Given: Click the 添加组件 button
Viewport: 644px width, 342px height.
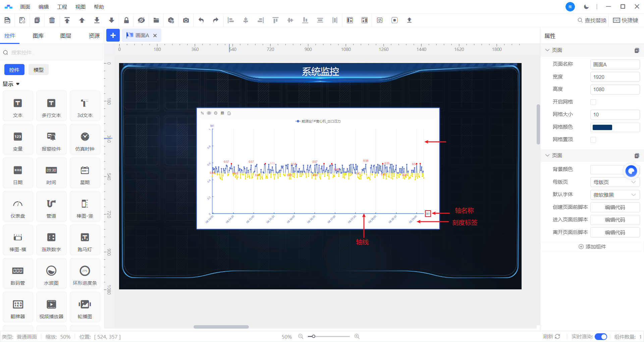Looking at the screenshot, I should tap(592, 246).
